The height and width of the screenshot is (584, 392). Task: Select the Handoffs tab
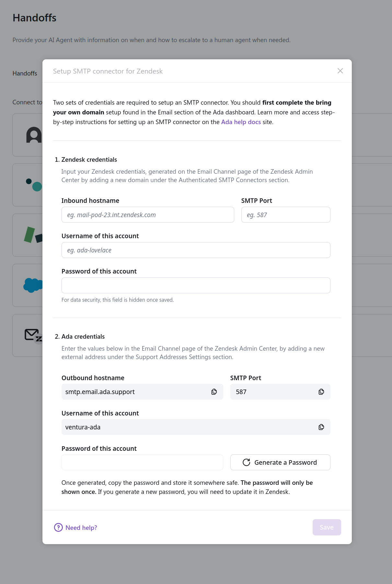25,74
